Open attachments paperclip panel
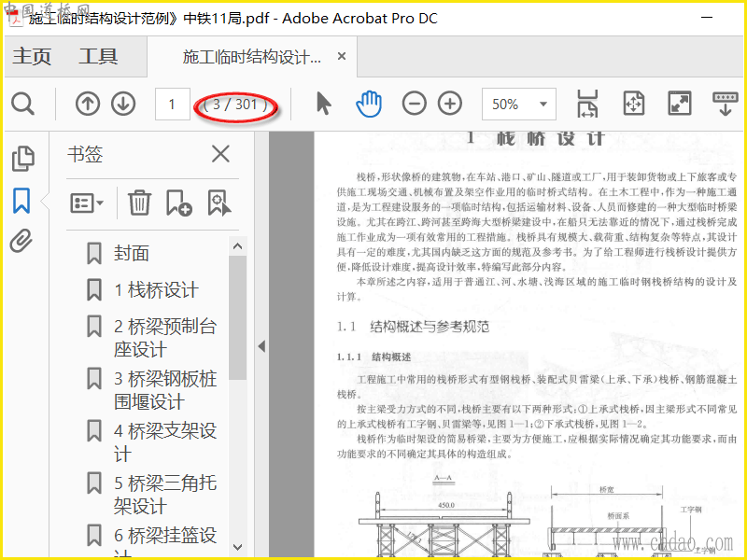This screenshot has height=560, width=747. click(21, 241)
